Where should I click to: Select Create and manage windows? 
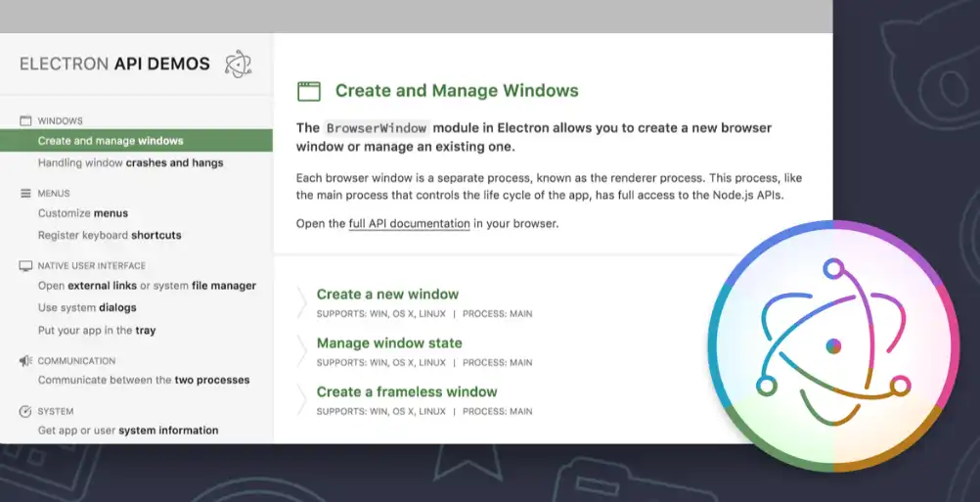136,141
